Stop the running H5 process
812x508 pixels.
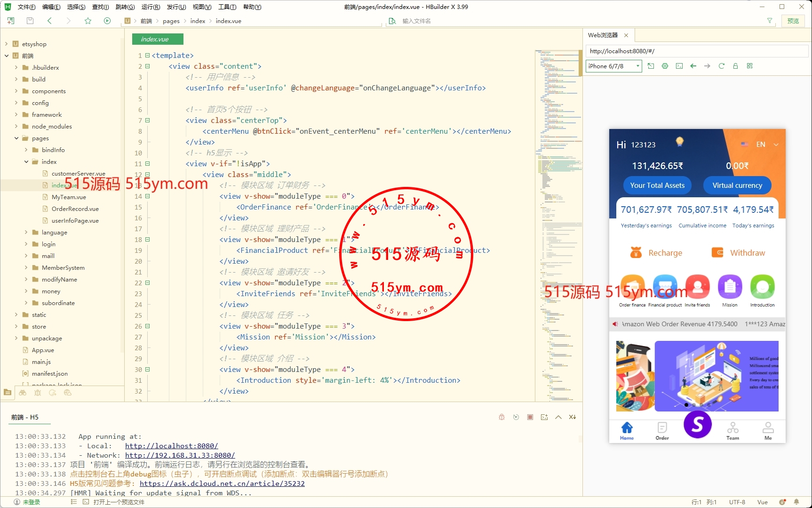pyautogui.click(x=530, y=417)
